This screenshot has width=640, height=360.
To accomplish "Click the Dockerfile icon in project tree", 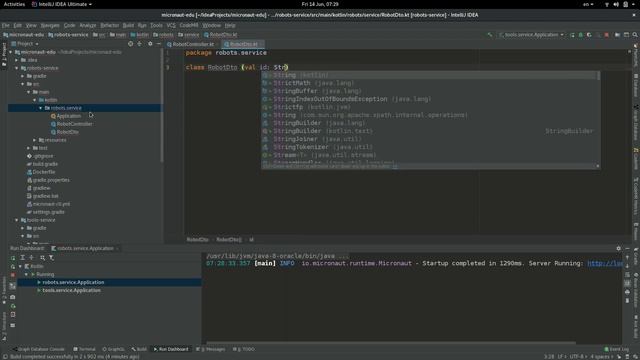I will click(x=29, y=172).
